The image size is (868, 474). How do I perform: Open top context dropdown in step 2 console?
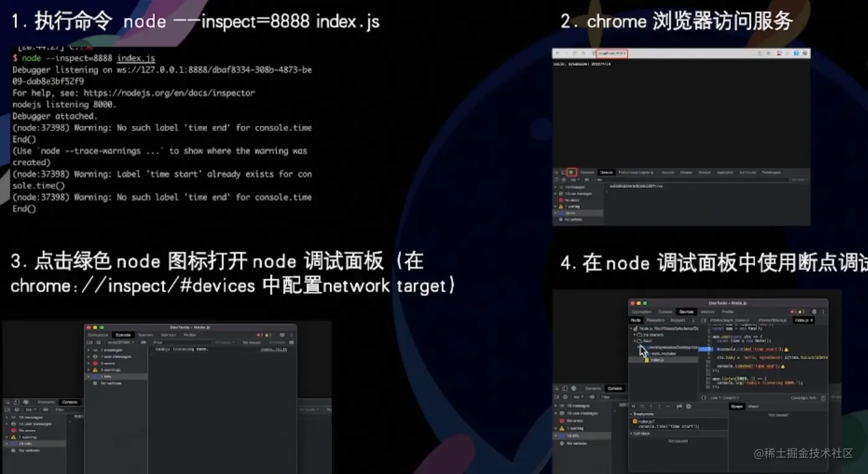(575, 180)
